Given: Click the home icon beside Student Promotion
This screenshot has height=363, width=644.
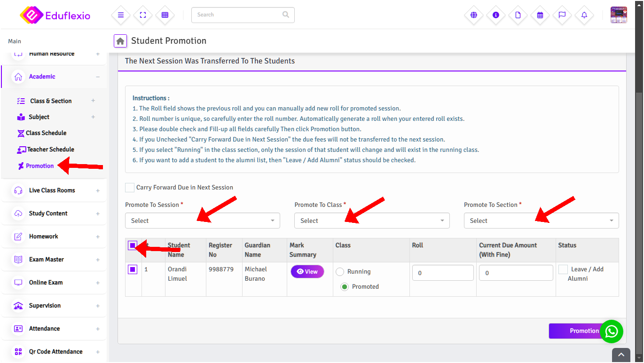Looking at the screenshot, I should coord(120,41).
